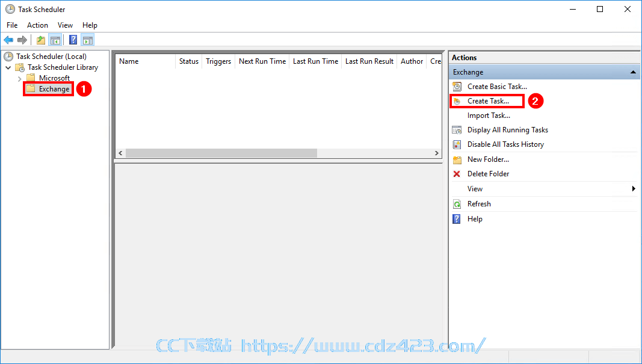This screenshot has width=642, height=364.
Task: Click the View action label
Action: 475,189
